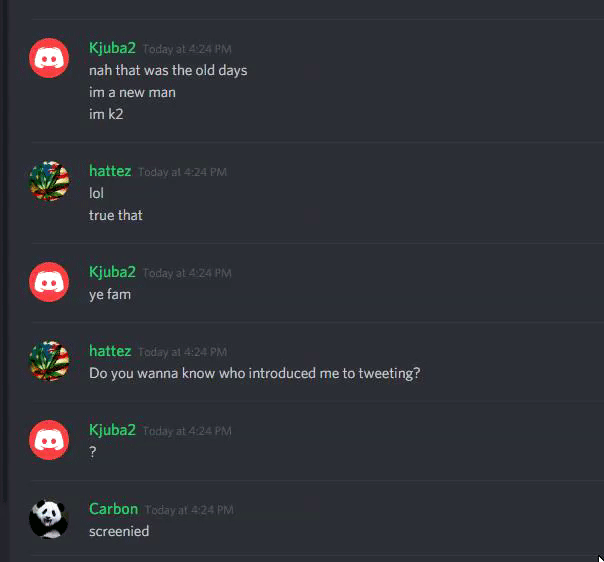Screen dimensions: 604x562
Task: Open Kjuba2's avatar beside "nah that was the old days"
Action: point(49,58)
